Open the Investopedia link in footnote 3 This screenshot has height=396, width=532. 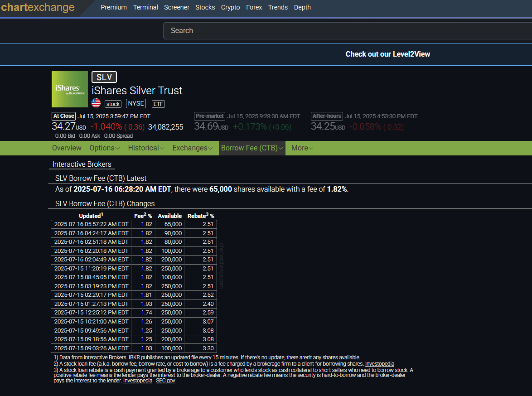137,381
